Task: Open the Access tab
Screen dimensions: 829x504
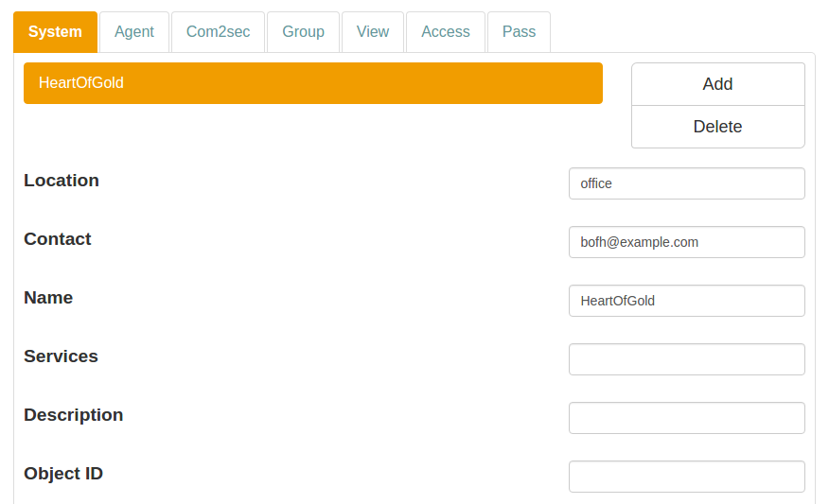Action: [445, 32]
